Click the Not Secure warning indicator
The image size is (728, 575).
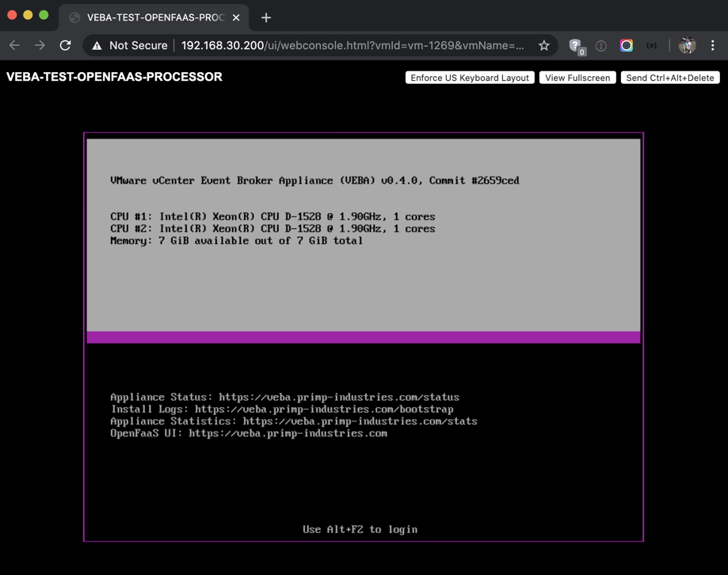(130, 46)
